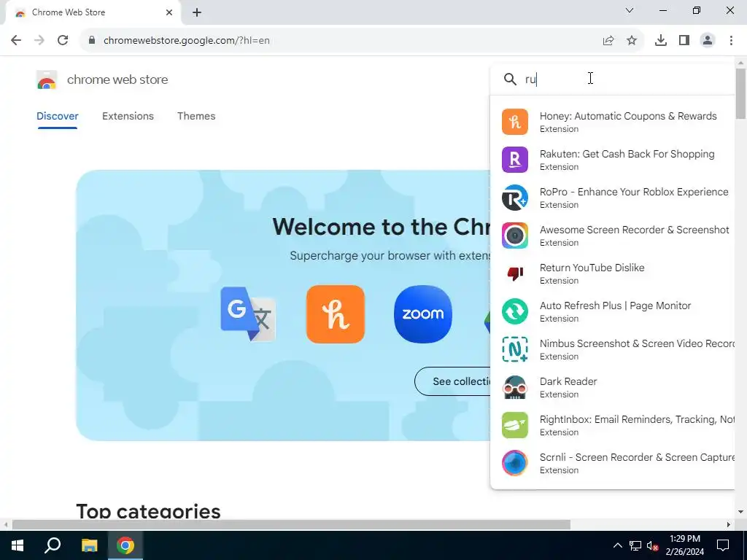Switch to the Discover tab
This screenshot has height=560, width=747.
57,116
